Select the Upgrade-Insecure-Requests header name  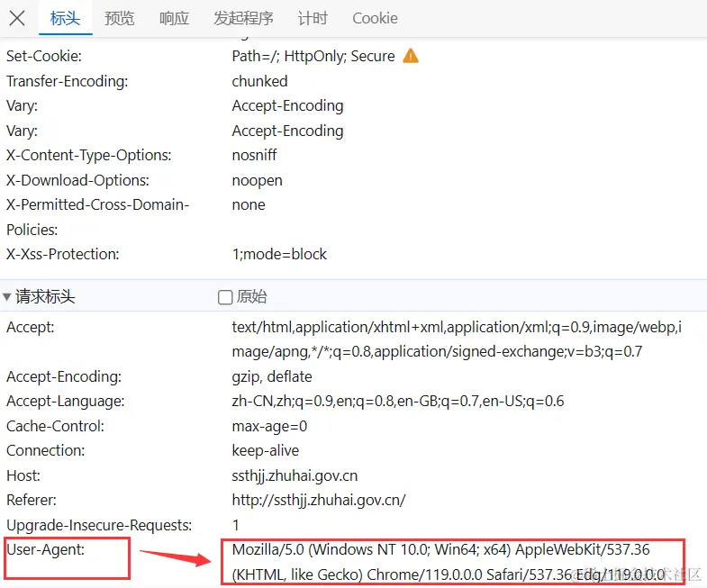click(x=99, y=525)
